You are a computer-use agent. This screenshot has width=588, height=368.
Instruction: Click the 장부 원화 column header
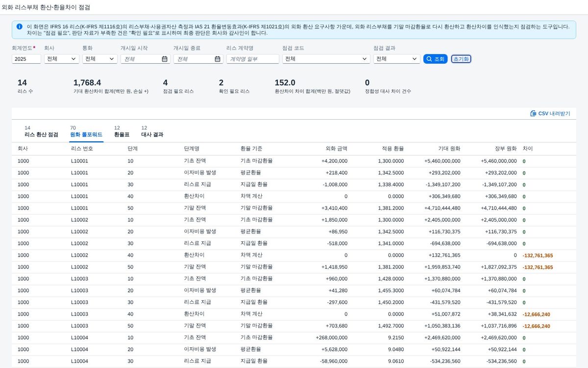pos(506,149)
